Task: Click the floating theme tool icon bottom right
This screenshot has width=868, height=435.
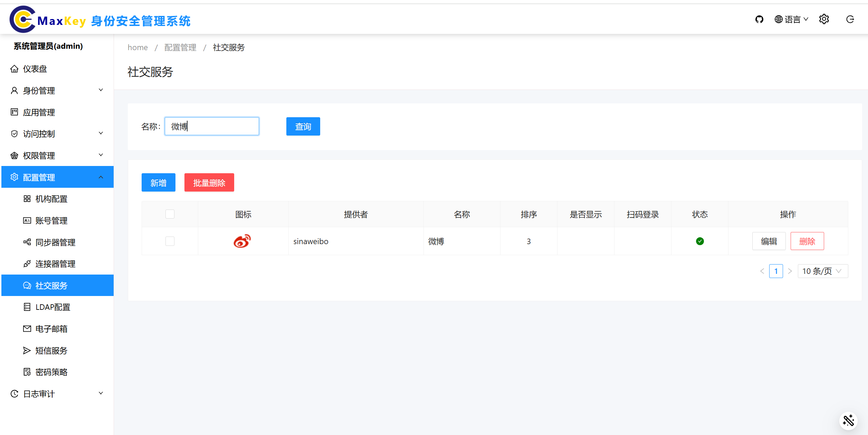Action: [x=848, y=420]
